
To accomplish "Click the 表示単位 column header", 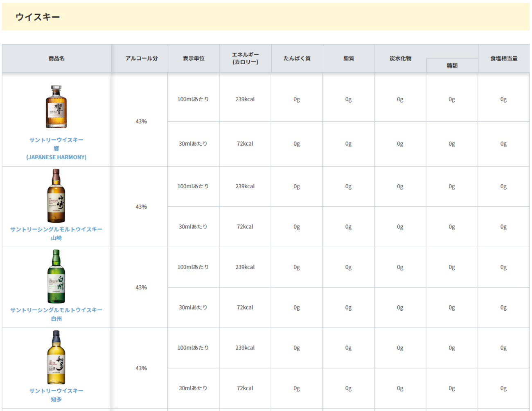I will 194,59.
